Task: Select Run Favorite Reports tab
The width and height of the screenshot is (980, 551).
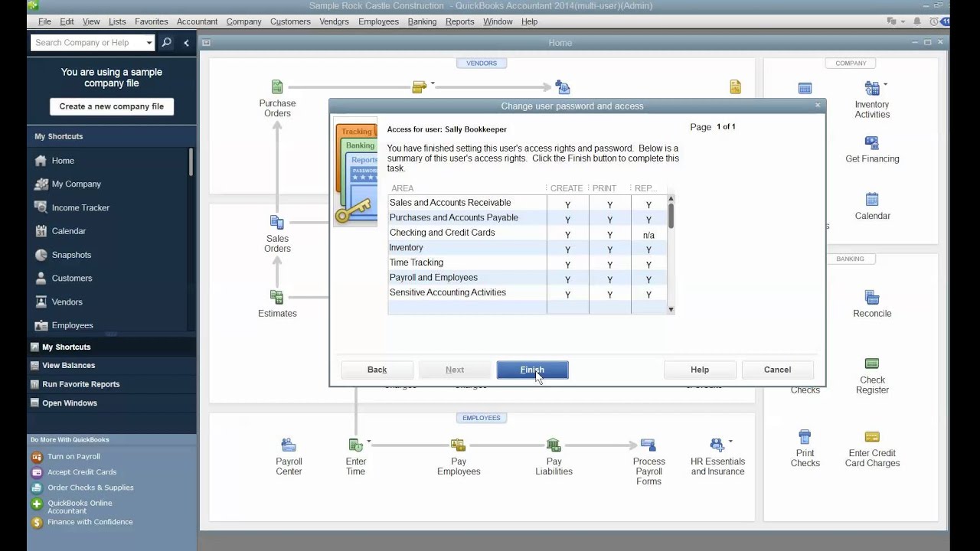Action: (x=112, y=384)
